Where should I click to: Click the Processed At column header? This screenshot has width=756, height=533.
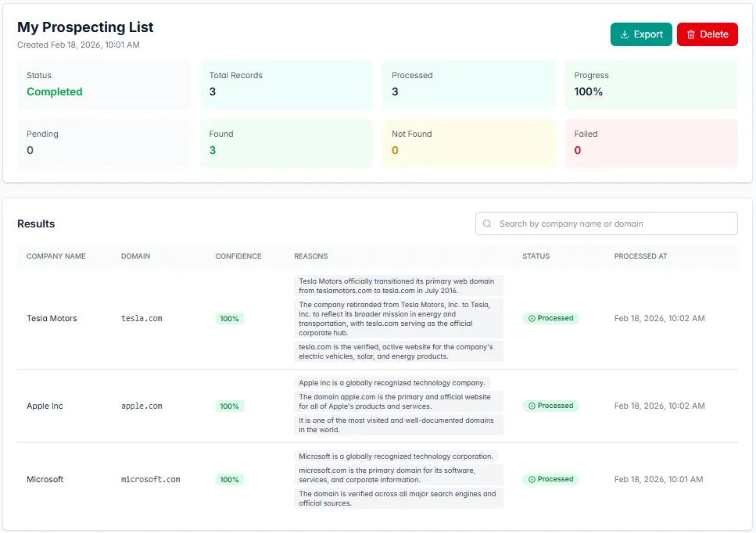pos(640,256)
